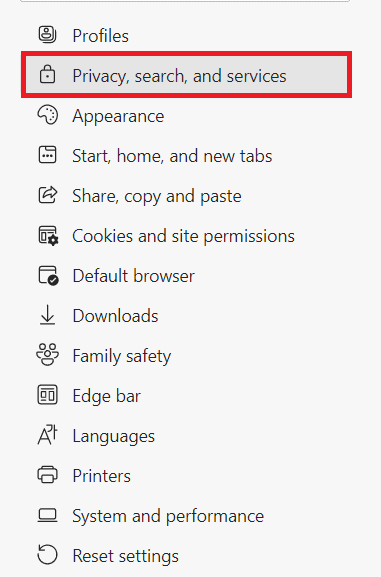
Task: Click the Start, home, and new tabs icon
Action: 47,155
